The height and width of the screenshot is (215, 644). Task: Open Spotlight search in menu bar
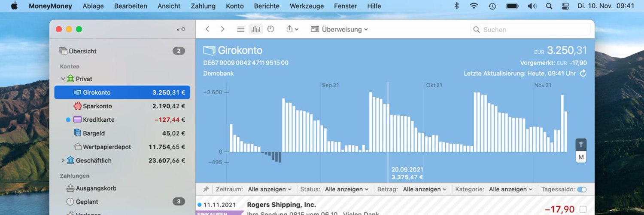(x=549, y=6)
